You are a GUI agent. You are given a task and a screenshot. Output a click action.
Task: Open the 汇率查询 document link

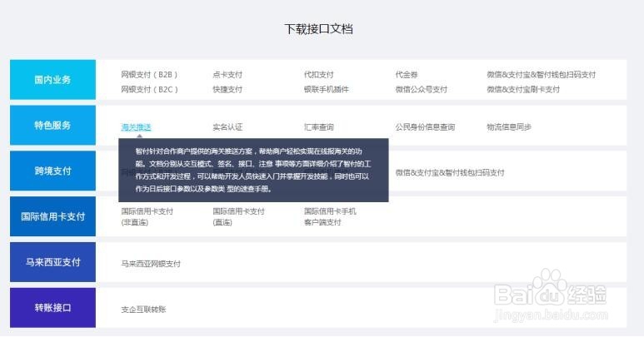(x=319, y=127)
